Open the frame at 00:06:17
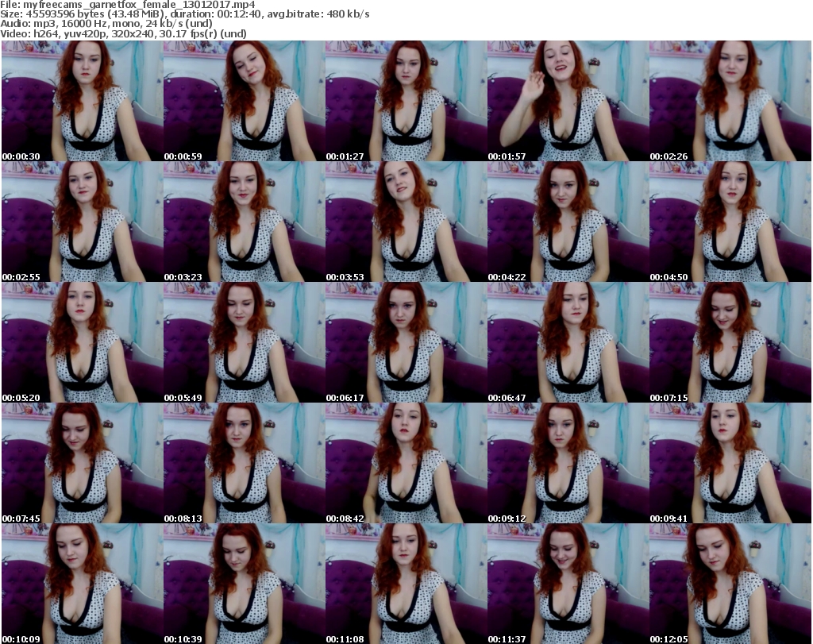 pyautogui.click(x=406, y=343)
